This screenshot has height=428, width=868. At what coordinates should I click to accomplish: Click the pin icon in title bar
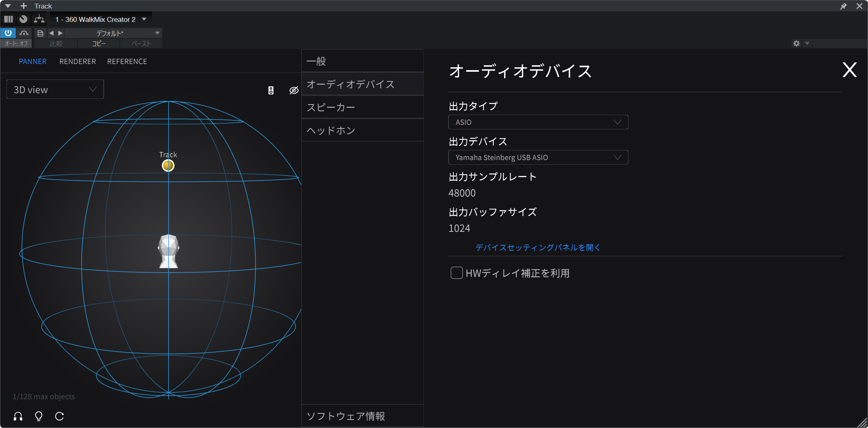(843, 6)
